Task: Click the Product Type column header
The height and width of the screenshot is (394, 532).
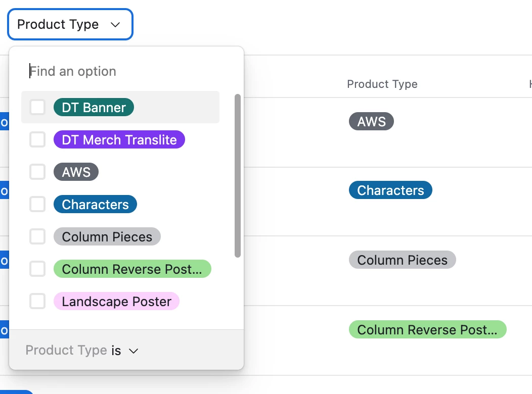Action: pyautogui.click(x=382, y=84)
